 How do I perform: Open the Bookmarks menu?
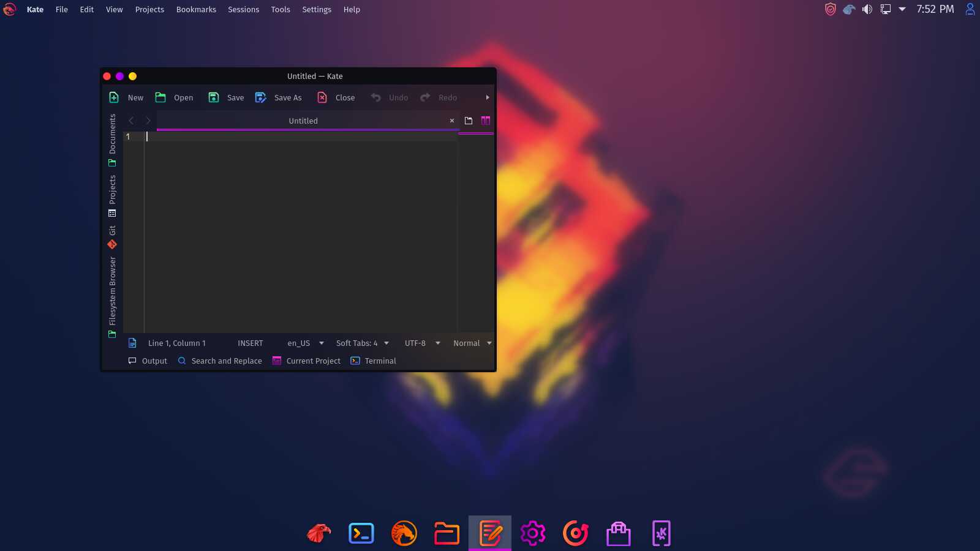point(196,9)
